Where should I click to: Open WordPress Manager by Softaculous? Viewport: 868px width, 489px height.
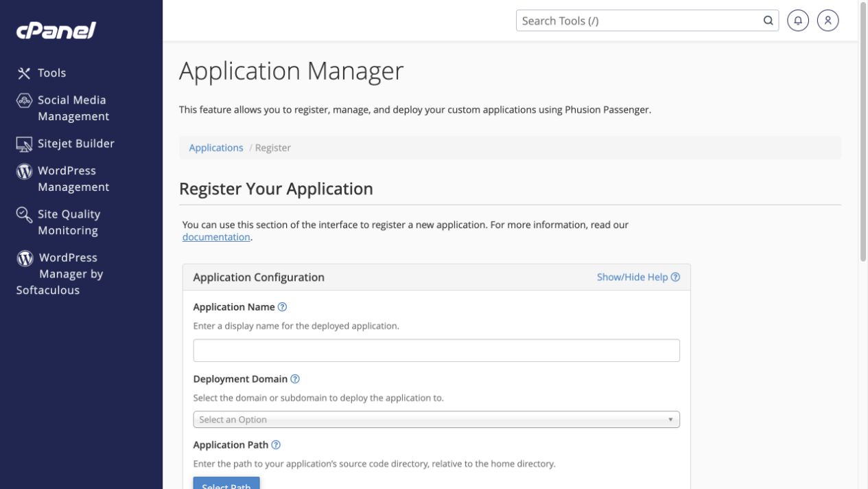coord(60,274)
